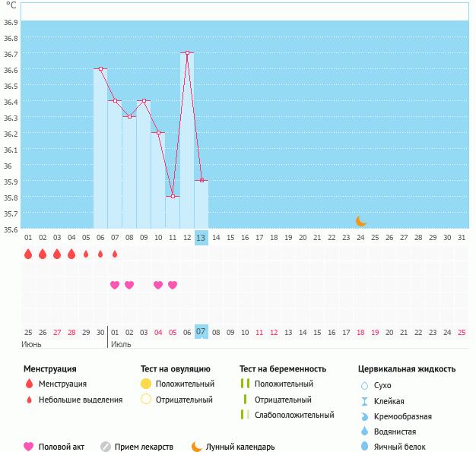Click the heart icon under day 10
The height and width of the screenshot is (452, 476).
[x=158, y=285]
